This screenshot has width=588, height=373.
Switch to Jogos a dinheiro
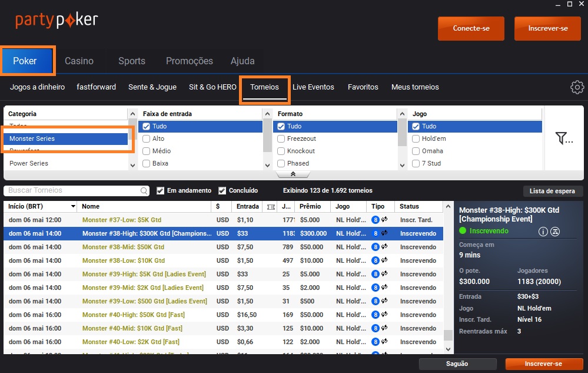pos(37,87)
